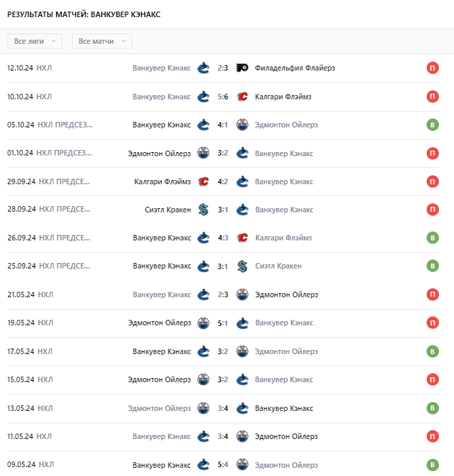Open "Калгари Флэймз" link in 26.09.24 row
Image resolution: width=454 pixels, height=476 pixels.
[x=283, y=238]
